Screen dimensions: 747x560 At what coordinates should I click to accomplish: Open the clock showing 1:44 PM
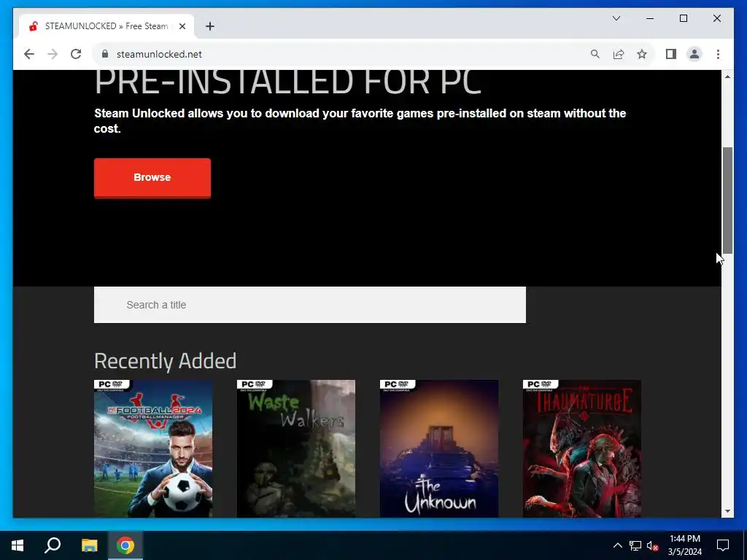pyautogui.click(x=684, y=545)
